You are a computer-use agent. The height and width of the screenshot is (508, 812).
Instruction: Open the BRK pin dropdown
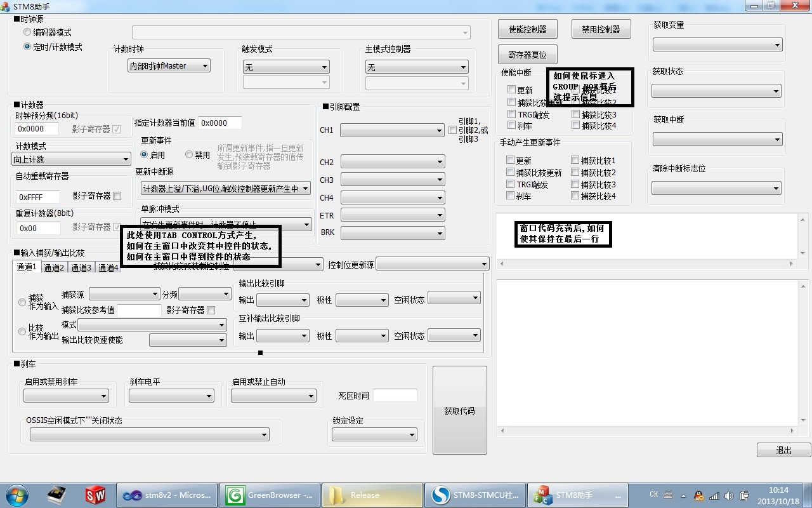pos(392,233)
